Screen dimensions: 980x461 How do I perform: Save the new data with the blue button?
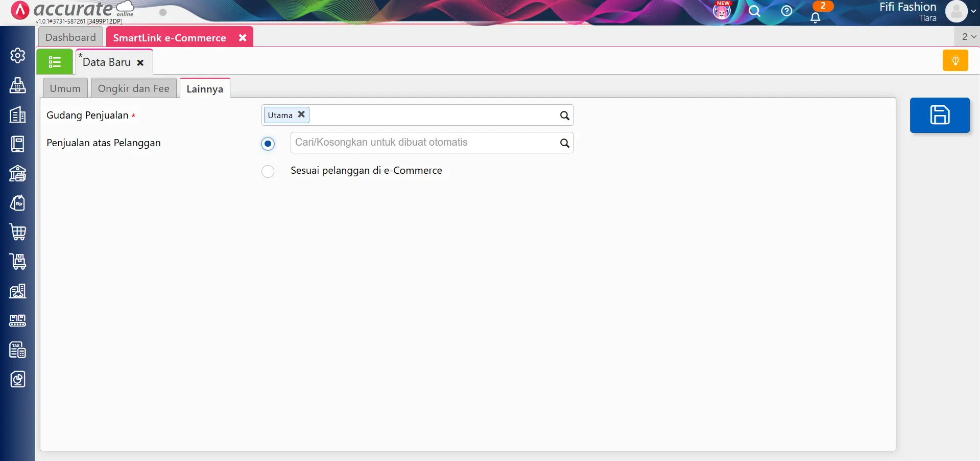coord(940,115)
